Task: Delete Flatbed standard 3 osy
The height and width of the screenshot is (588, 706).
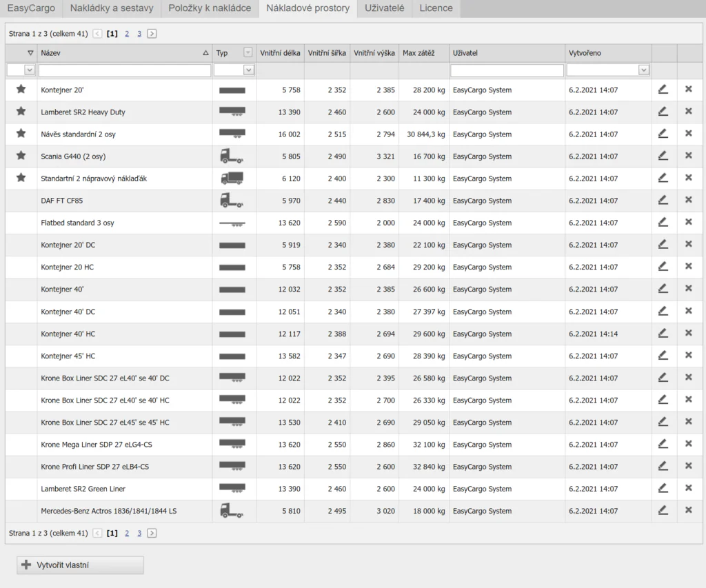Action: (689, 221)
